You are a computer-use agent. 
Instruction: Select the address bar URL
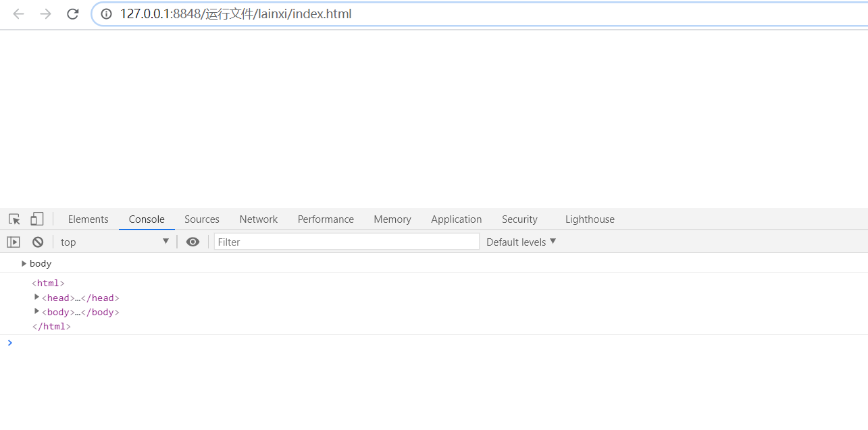(236, 14)
